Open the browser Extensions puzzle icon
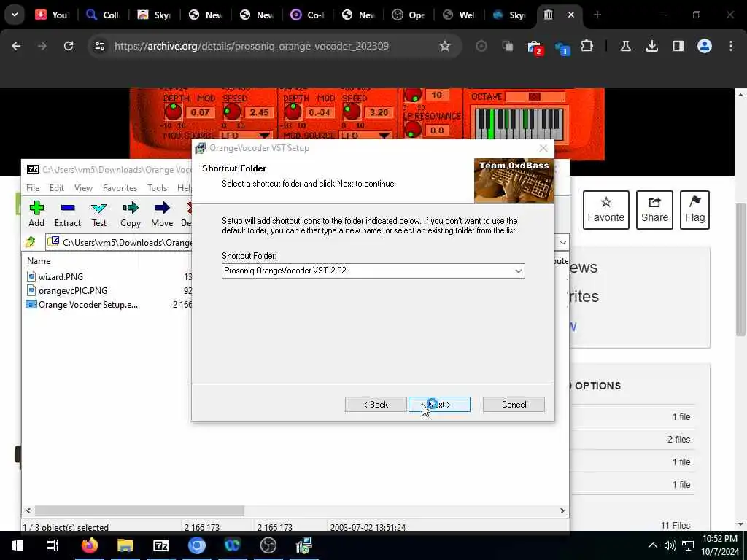The width and height of the screenshot is (747, 560). [587, 46]
